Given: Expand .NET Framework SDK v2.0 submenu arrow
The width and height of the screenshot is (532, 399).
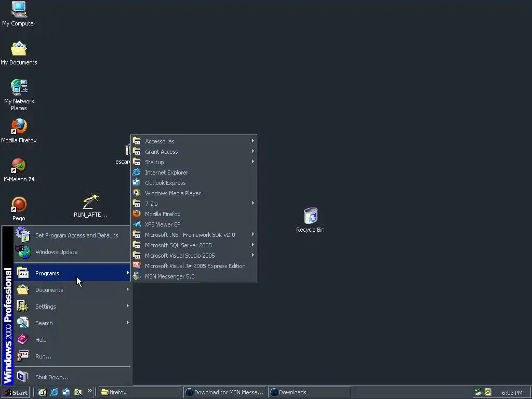Looking at the screenshot, I should [253, 234].
